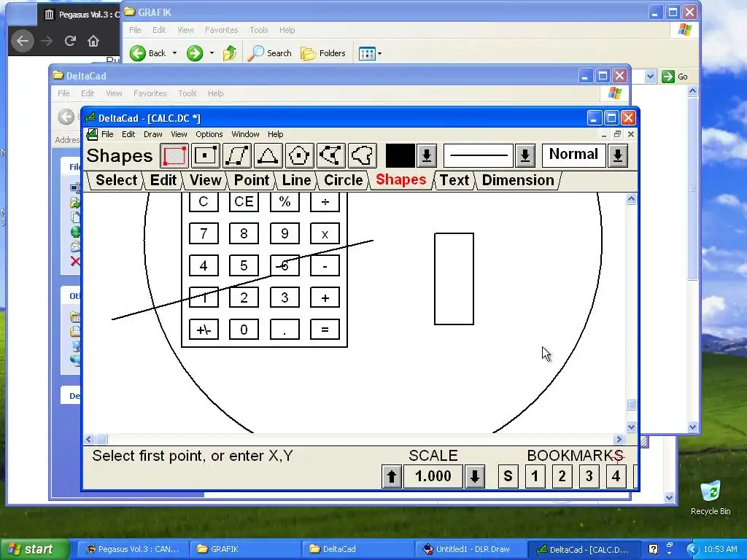This screenshot has height=560, width=747.
Task: Open the DeltaCad Help menu
Action: [x=275, y=134]
